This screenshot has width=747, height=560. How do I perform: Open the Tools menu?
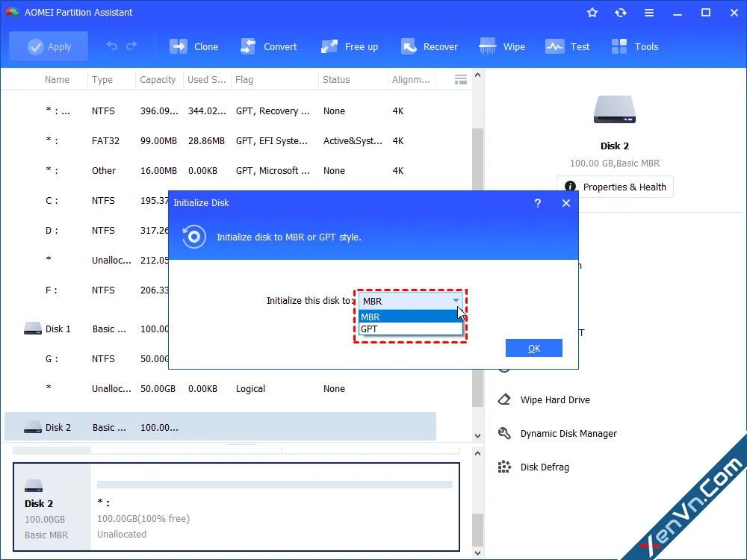635,46
